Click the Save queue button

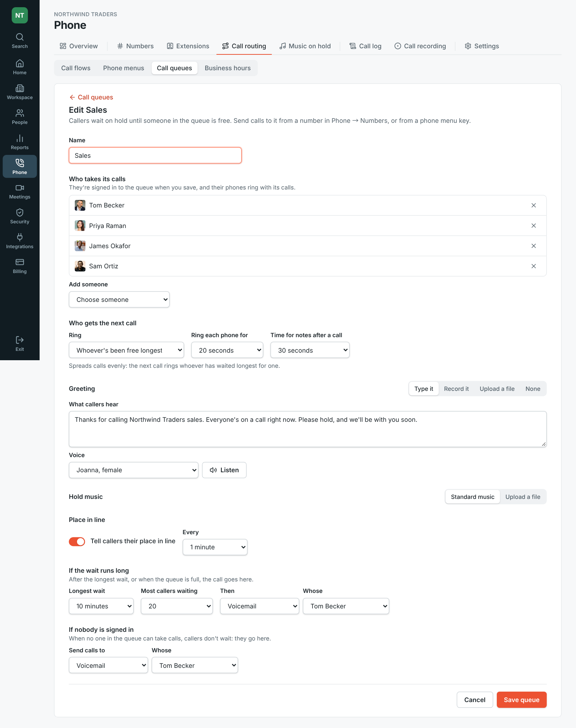[x=522, y=700]
